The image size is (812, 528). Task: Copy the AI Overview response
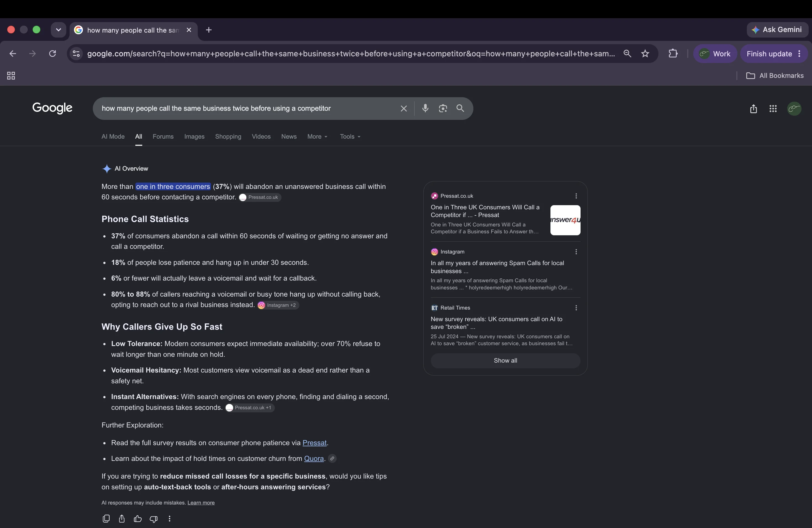(x=106, y=518)
